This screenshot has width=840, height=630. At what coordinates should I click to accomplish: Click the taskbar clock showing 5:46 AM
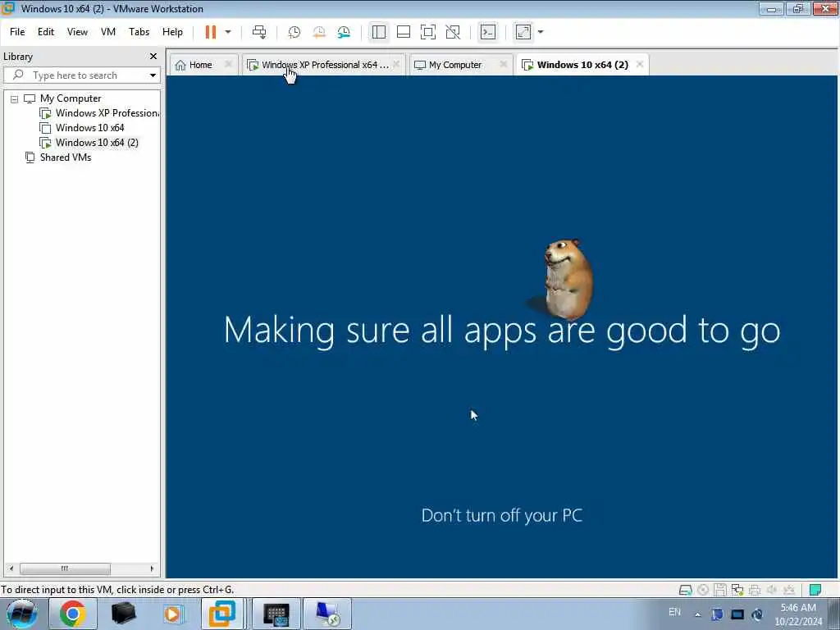(x=798, y=614)
